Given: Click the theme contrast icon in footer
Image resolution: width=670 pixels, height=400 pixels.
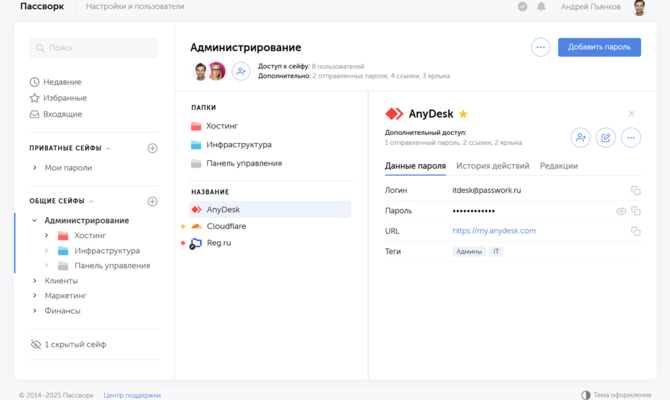Looking at the screenshot, I should click(585, 395).
